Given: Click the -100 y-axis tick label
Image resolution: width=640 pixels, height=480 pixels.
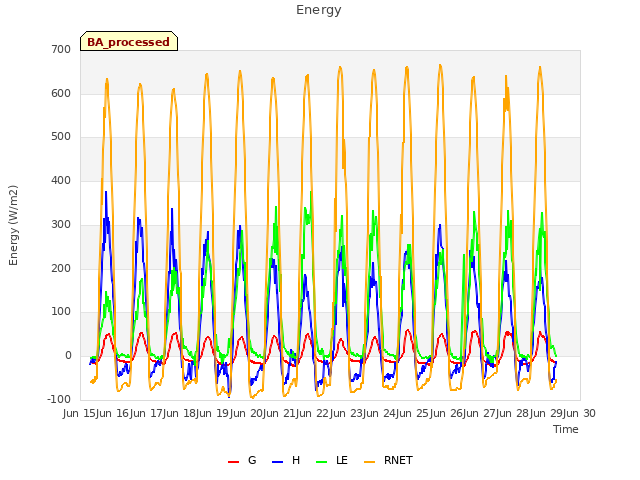Looking at the screenshot, I should [x=59, y=399].
